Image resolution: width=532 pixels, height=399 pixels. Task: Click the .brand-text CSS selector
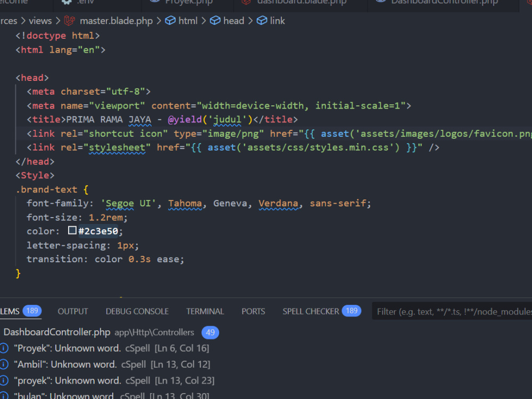coord(46,190)
